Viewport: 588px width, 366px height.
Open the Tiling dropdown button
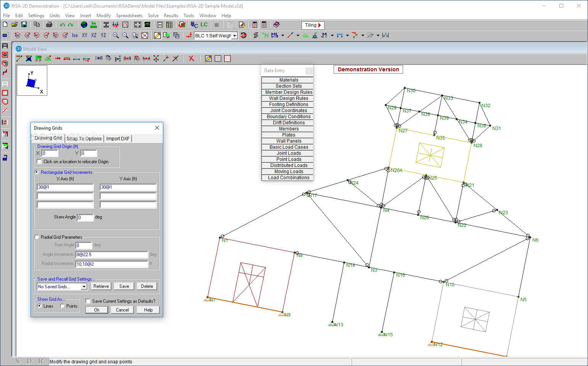pyautogui.click(x=313, y=25)
